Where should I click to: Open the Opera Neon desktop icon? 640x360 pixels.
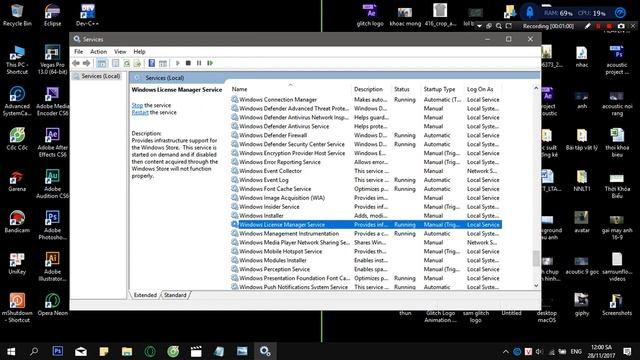point(53,304)
